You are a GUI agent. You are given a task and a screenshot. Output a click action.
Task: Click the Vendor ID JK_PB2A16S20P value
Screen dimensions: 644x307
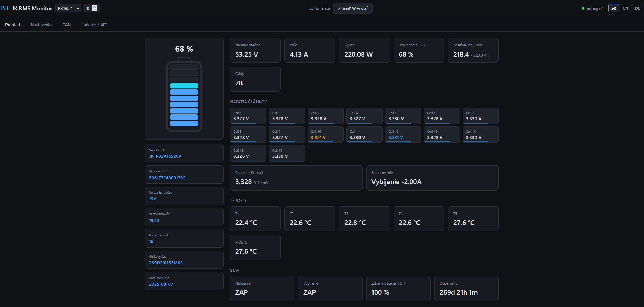pyautogui.click(x=165, y=156)
